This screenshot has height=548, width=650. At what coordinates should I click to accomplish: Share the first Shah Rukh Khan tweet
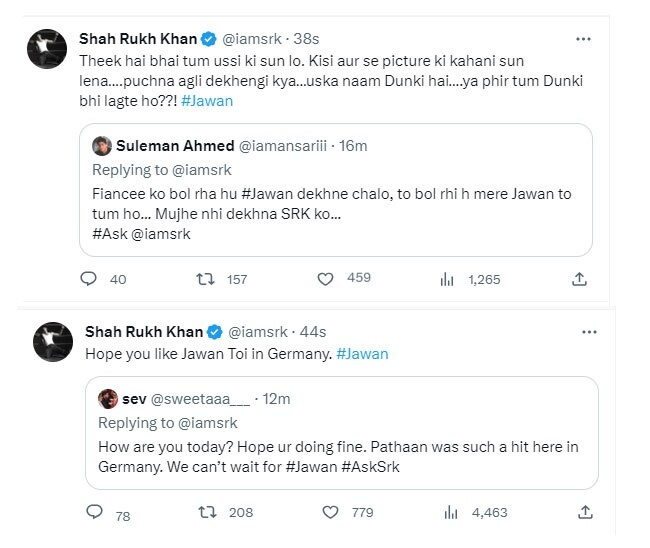pyautogui.click(x=579, y=279)
